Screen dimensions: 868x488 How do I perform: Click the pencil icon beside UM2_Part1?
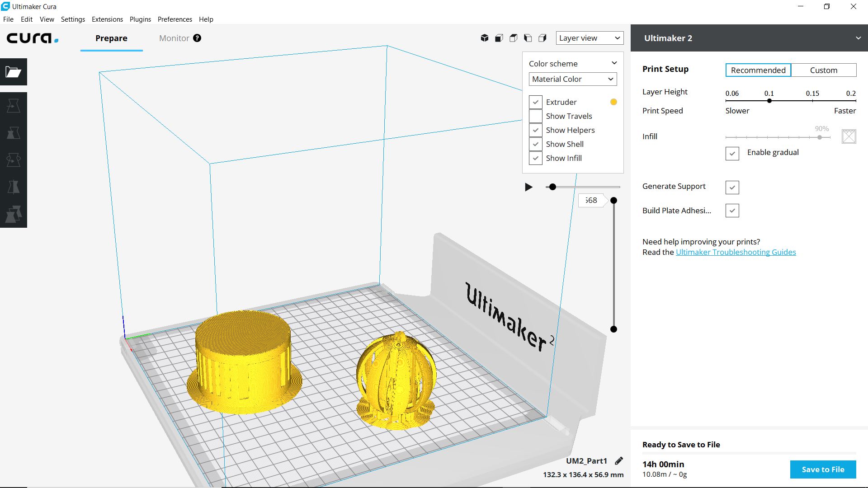click(x=619, y=461)
